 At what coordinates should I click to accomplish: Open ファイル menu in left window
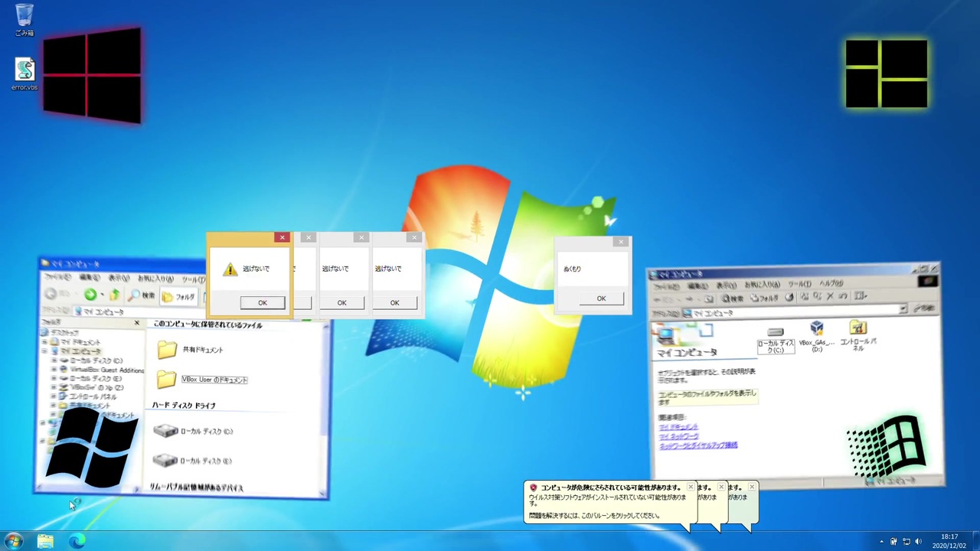(x=57, y=277)
